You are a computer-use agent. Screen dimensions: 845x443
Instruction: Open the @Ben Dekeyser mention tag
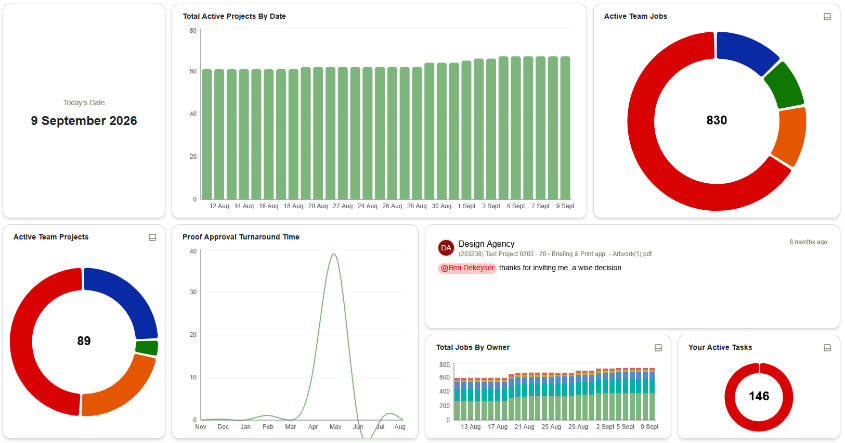[x=467, y=268]
